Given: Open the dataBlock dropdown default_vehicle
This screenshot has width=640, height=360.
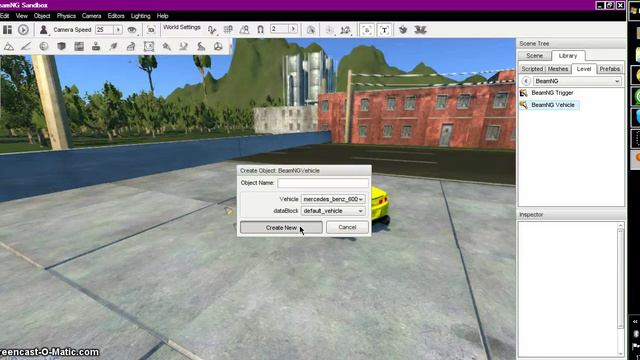Looking at the screenshot, I should point(333,211).
